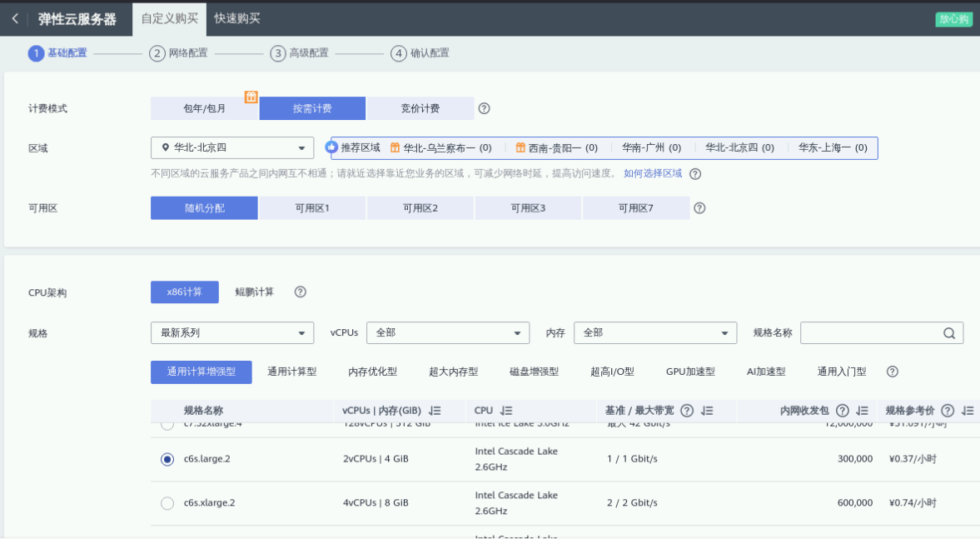Choose 包年/包月 billing mode

tap(204, 108)
